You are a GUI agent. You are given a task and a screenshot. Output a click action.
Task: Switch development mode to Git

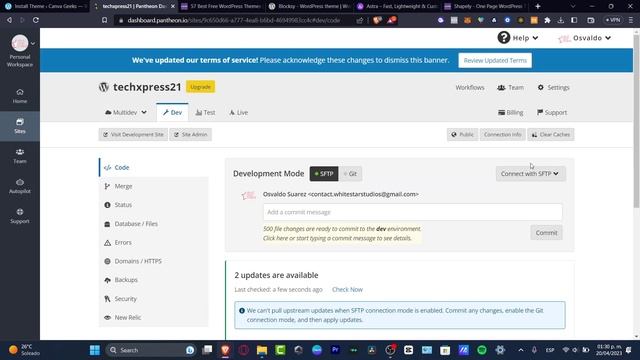pos(350,174)
